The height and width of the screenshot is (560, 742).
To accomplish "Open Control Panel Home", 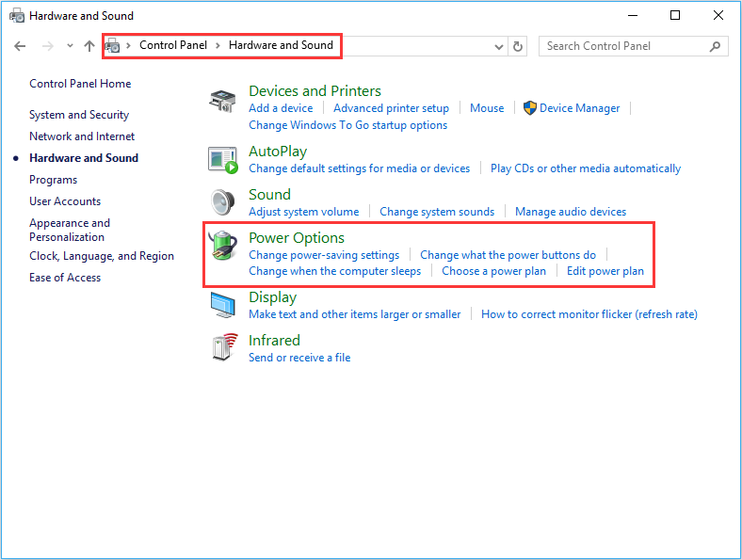I will [x=80, y=84].
